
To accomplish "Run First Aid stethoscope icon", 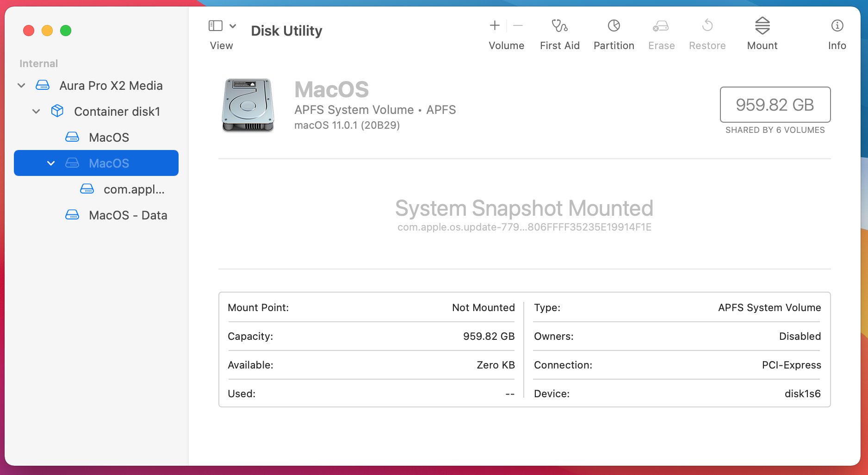I will pos(559,25).
